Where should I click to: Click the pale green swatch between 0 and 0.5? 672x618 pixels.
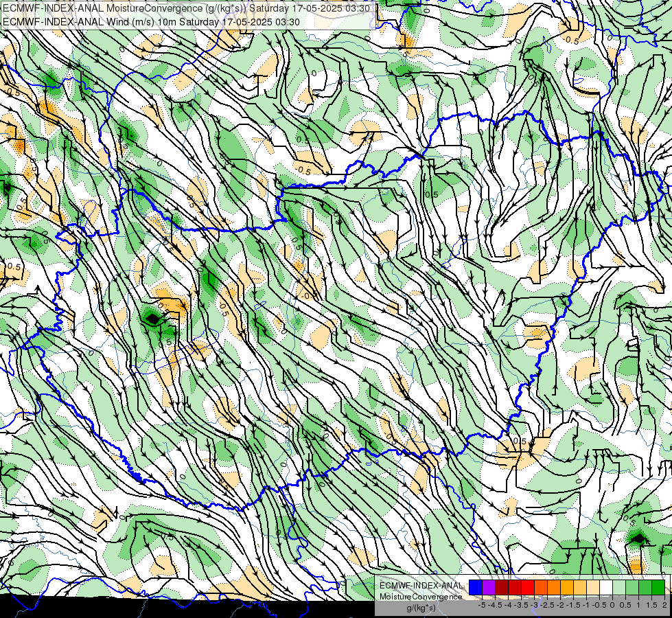point(619,587)
